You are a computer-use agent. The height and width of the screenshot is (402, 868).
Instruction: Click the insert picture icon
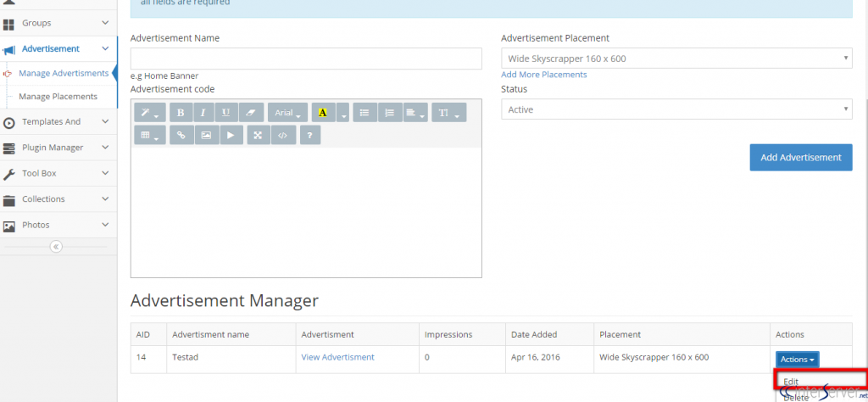coord(207,135)
